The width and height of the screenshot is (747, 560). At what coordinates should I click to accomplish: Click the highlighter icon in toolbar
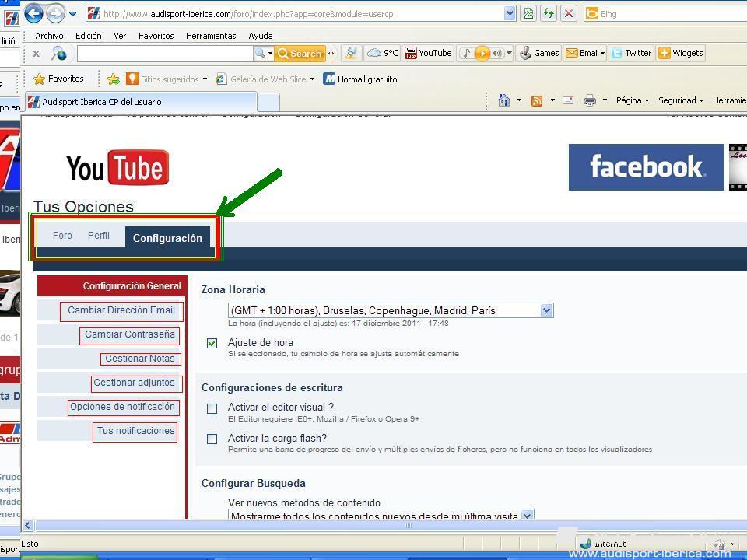351,53
